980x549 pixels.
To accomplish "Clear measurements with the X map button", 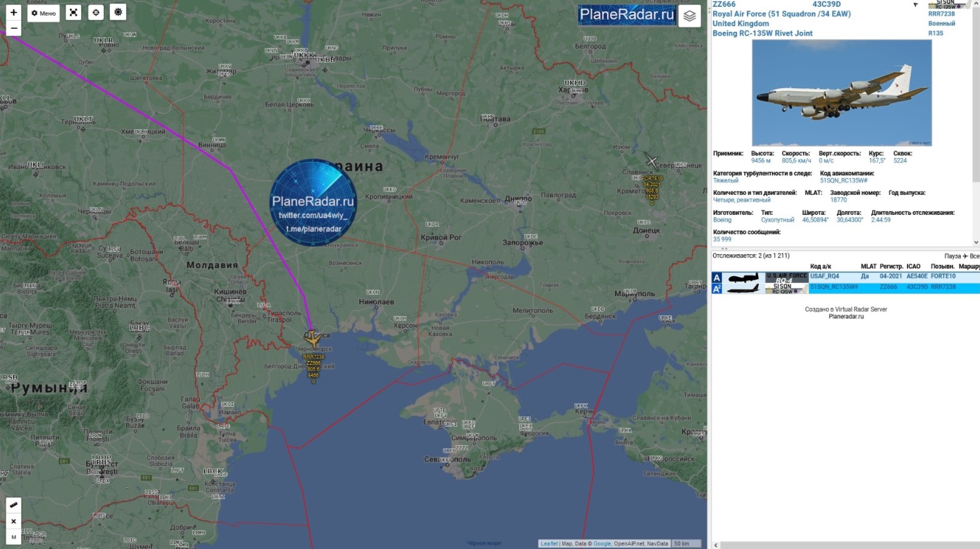I will tap(14, 521).
